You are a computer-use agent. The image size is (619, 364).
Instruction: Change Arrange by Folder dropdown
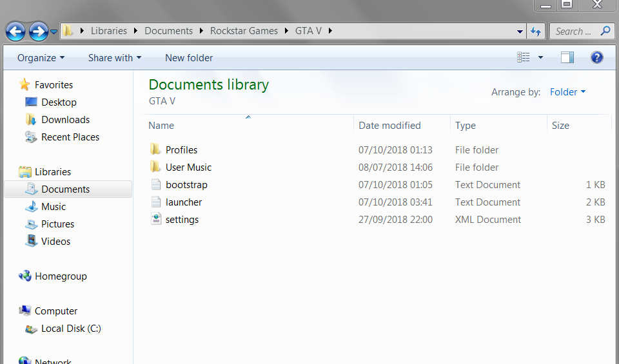(567, 92)
